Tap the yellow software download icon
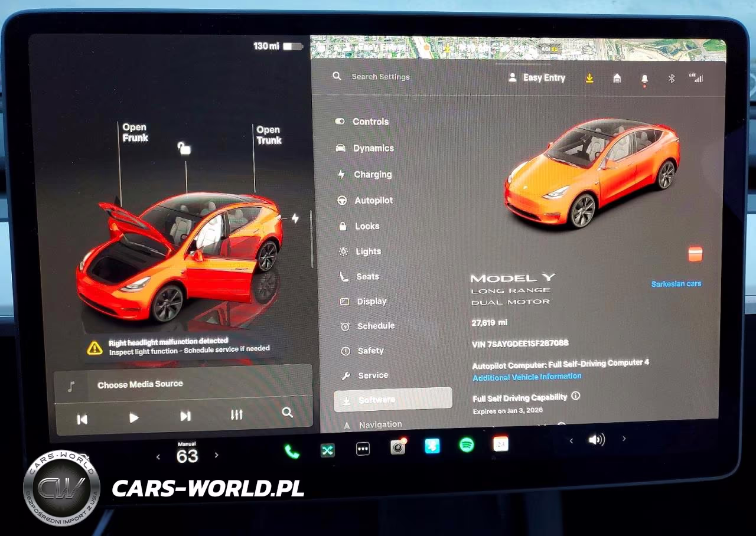Screen dimensions: 756x536 pyautogui.click(x=589, y=78)
